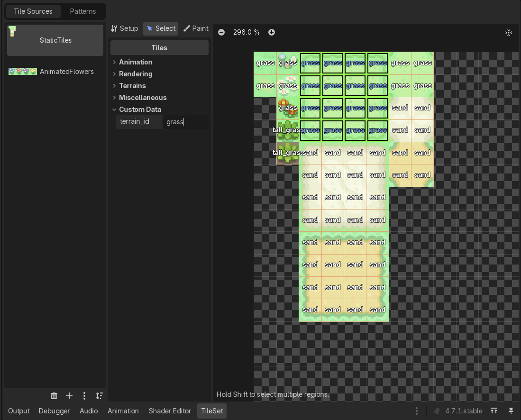Open the Animation bottom panel
The height and width of the screenshot is (420, 521).
click(123, 411)
